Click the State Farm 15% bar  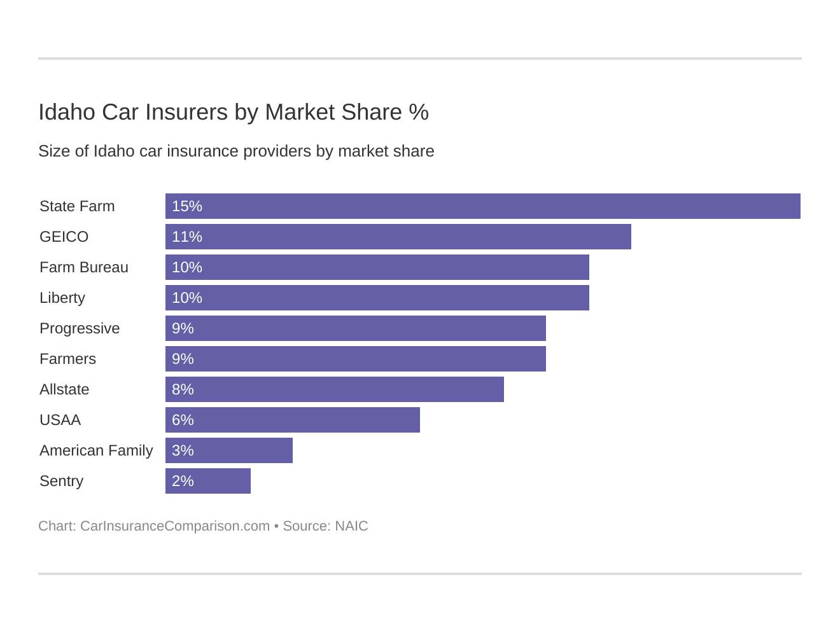click(x=482, y=206)
